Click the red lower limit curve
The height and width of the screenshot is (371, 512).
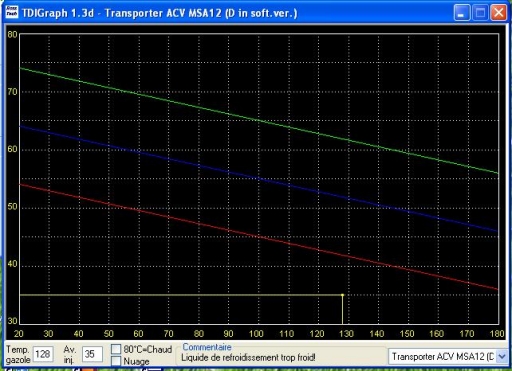(259, 237)
